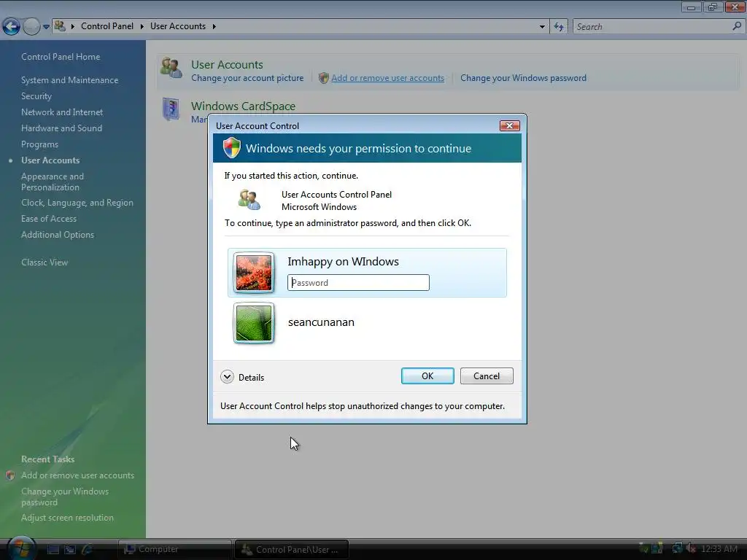The height and width of the screenshot is (560, 747).
Task: Open Network and Internet category
Action: tap(62, 112)
